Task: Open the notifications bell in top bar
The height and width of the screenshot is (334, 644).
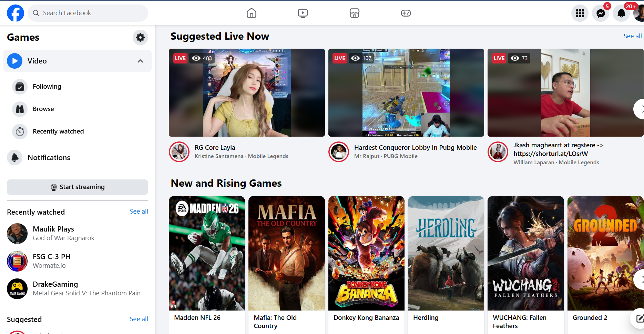Action: coord(621,13)
